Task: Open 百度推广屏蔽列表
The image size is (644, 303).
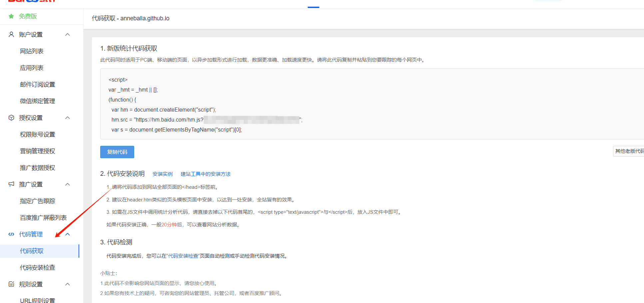Action: [x=43, y=217]
